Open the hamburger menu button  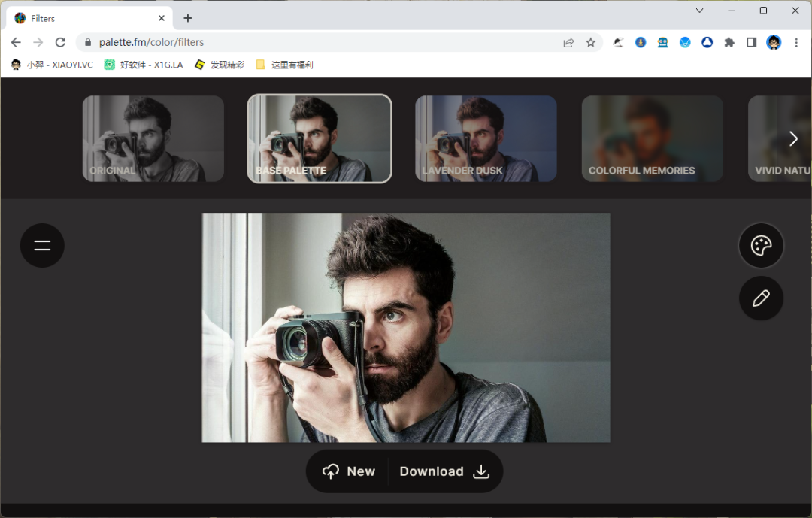[42, 245]
